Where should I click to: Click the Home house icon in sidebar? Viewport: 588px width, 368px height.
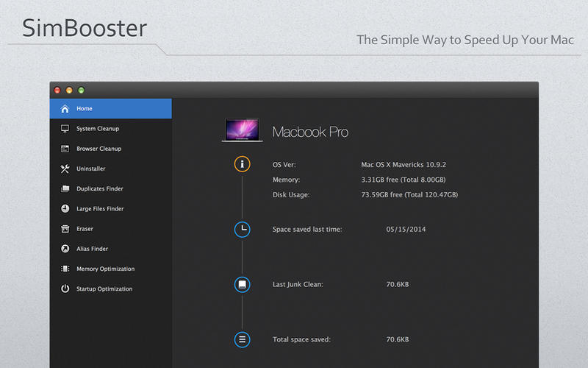click(65, 109)
